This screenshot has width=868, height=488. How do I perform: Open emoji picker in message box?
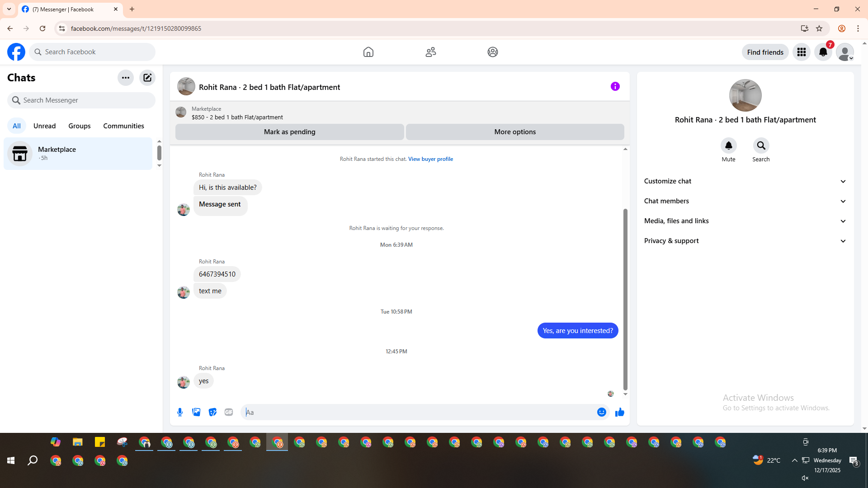coord(601,412)
